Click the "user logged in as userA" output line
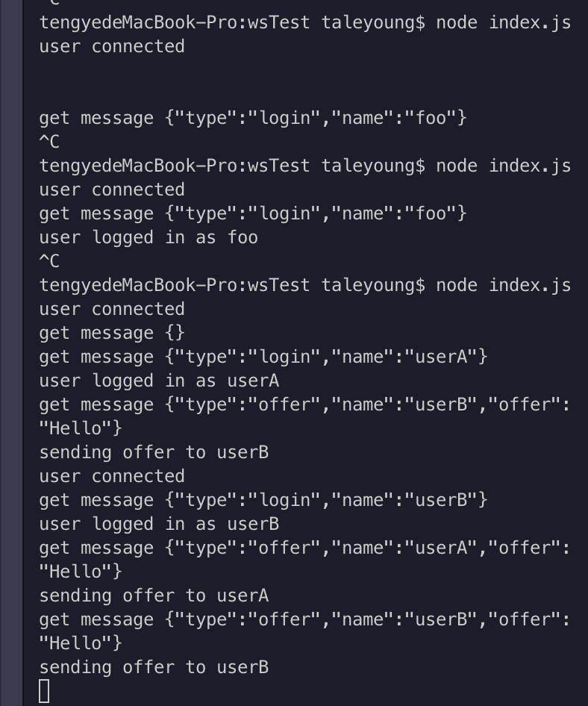Screen dimensions: 588x706 click(x=159, y=381)
